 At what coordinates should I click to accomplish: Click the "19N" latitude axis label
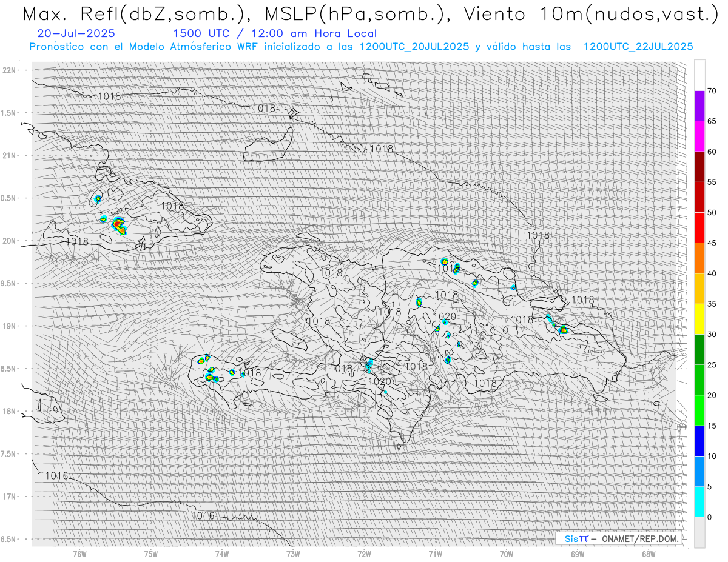9,326
